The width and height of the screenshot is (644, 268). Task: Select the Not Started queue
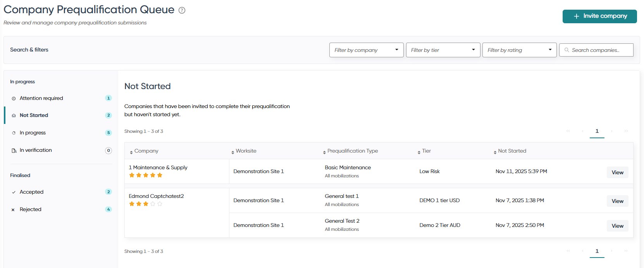(x=61, y=115)
